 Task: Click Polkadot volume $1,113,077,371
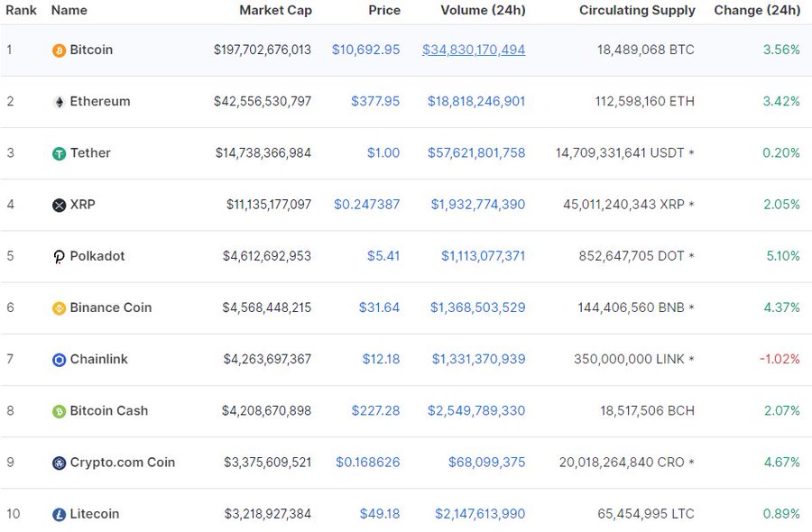[x=484, y=256]
